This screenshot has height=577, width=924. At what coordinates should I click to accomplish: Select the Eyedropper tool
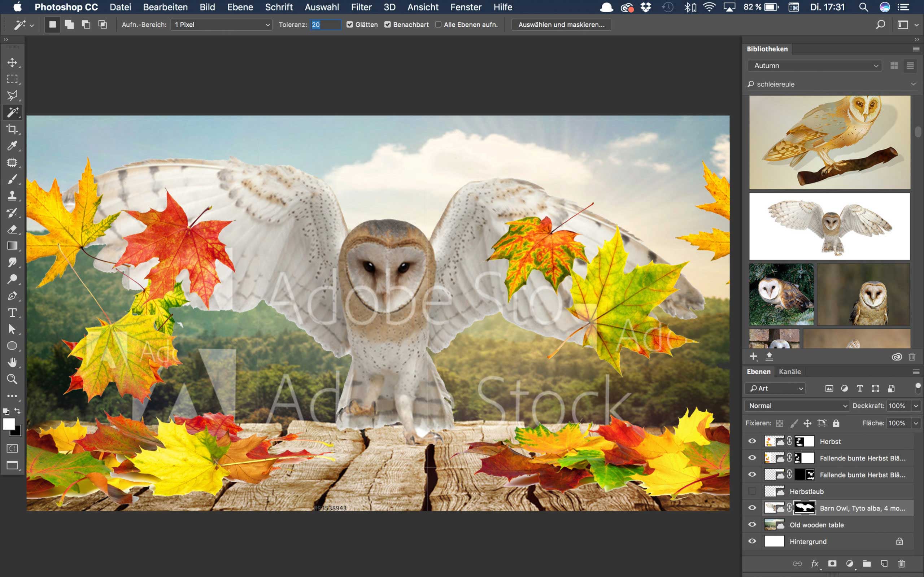(x=12, y=146)
